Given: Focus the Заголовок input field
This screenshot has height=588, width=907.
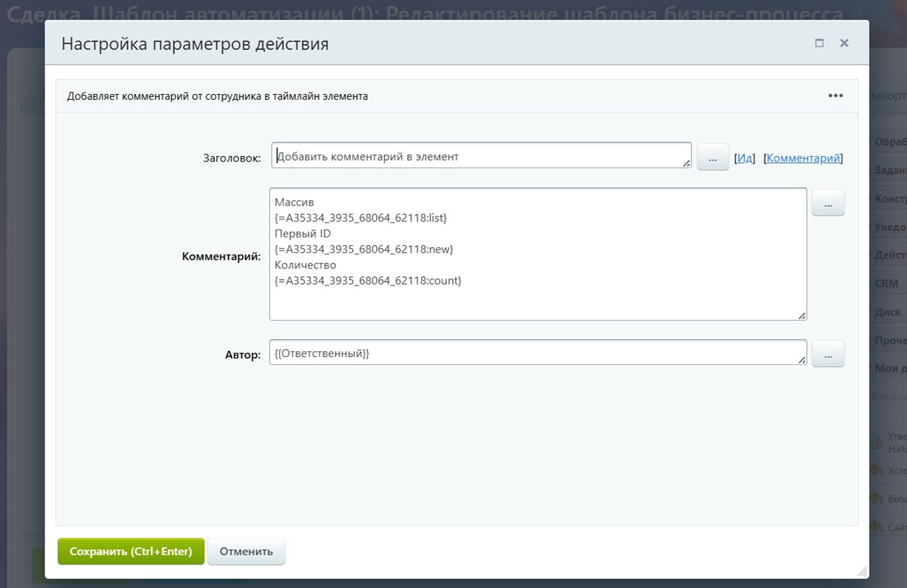Looking at the screenshot, I should pyautogui.click(x=480, y=157).
